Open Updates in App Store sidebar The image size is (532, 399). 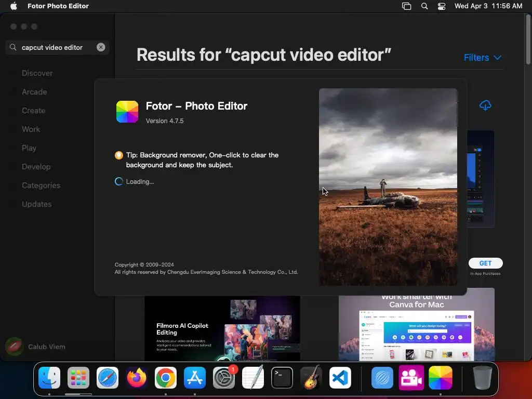point(37,204)
